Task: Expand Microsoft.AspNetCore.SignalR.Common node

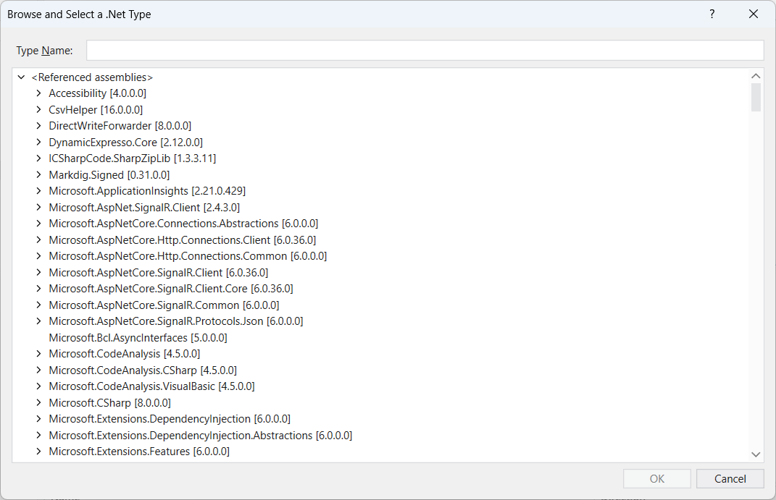Action: 39,305
